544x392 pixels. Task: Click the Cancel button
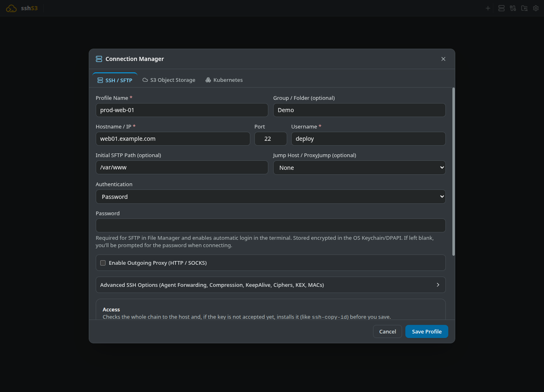(x=387, y=331)
